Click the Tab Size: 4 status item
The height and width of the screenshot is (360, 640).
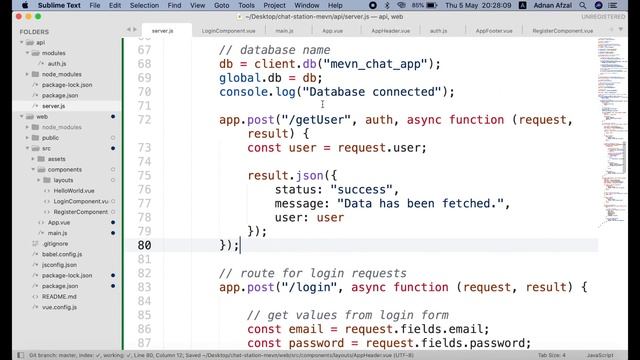click(551, 356)
